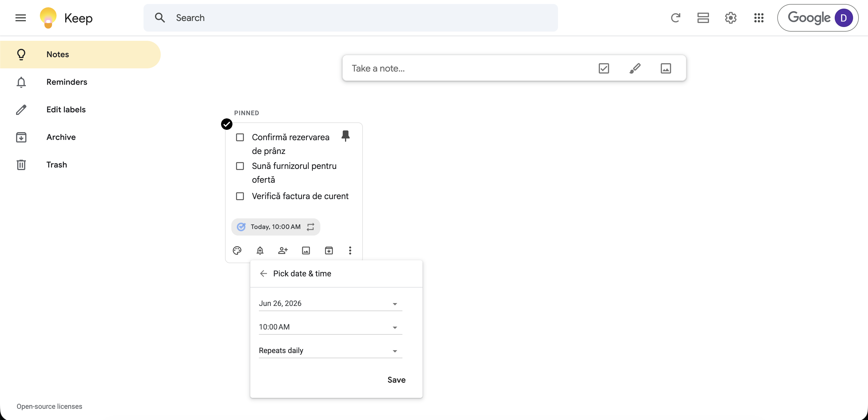Open the account avatar D

tap(843, 18)
